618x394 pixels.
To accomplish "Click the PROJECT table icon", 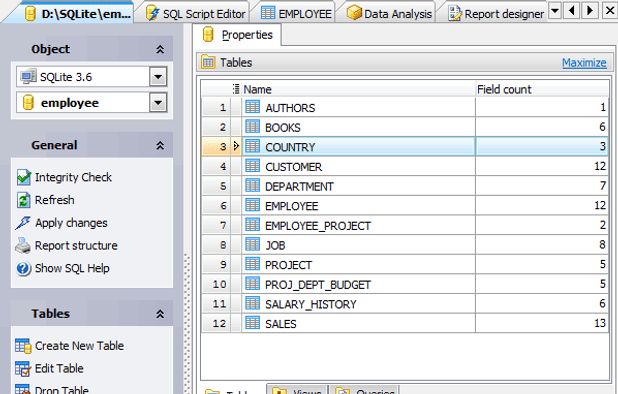I will click(252, 264).
